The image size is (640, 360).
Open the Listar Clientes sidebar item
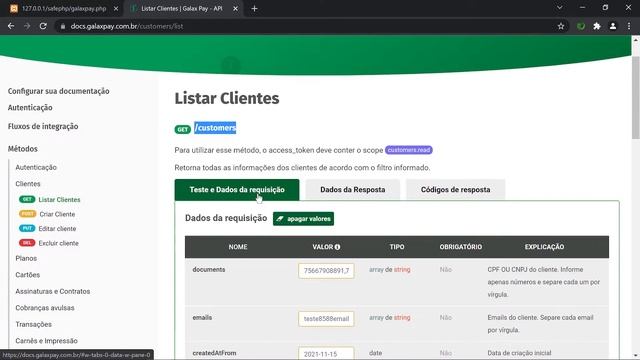coord(59,200)
